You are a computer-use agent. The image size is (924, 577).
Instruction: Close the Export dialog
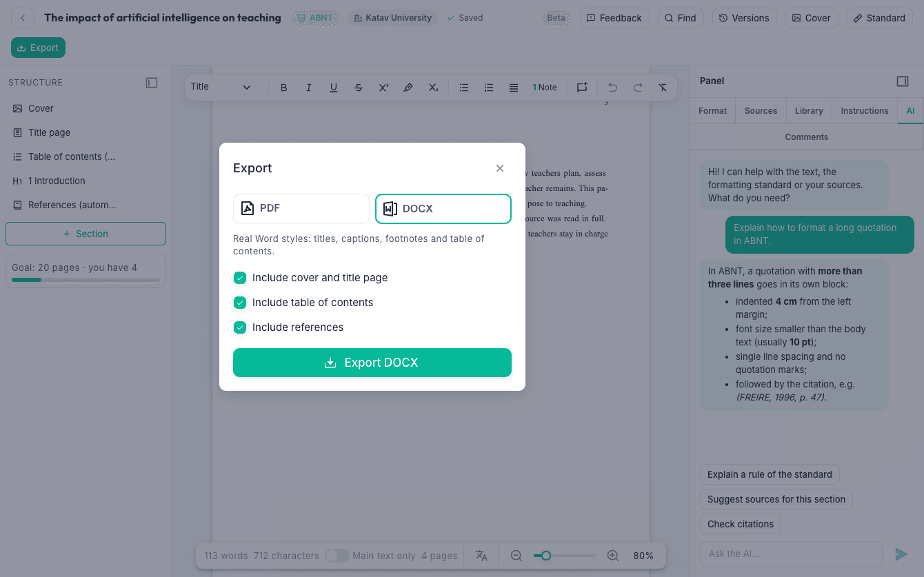[500, 168]
